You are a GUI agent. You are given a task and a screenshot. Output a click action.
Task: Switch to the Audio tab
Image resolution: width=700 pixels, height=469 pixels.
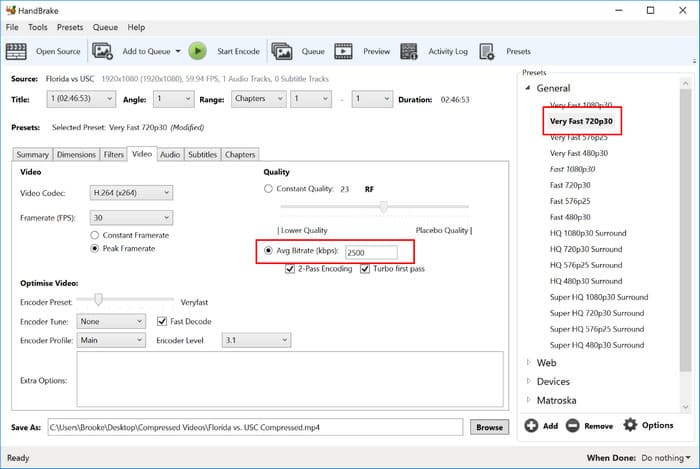[x=170, y=155]
